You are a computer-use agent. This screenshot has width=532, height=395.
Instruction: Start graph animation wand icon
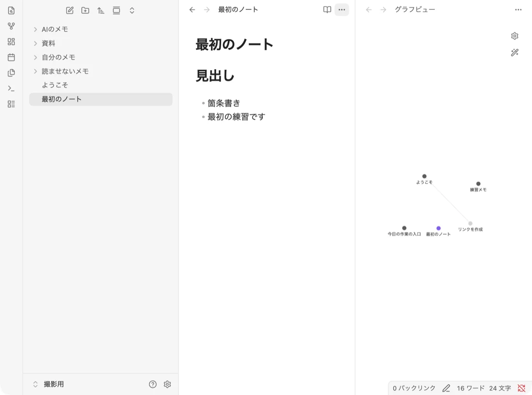coord(515,52)
